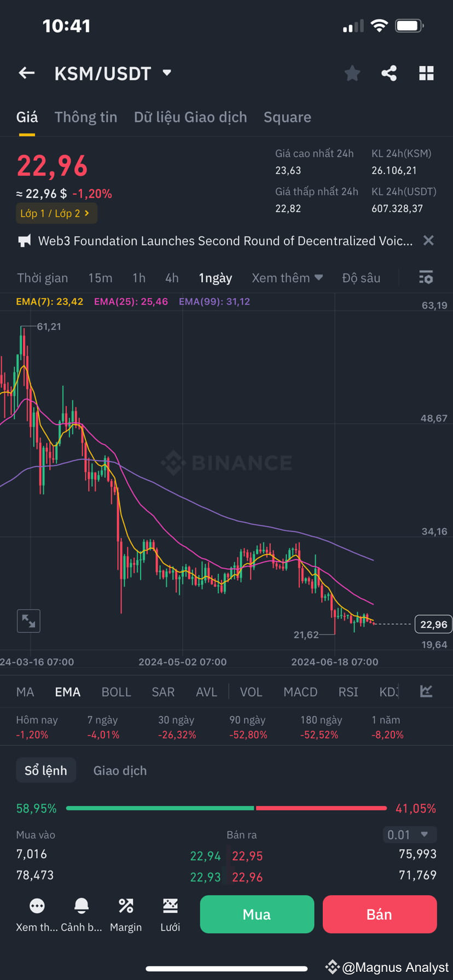Select the 1ngày timeframe
The height and width of the screenshot is (980, 453).
(216, 278)
